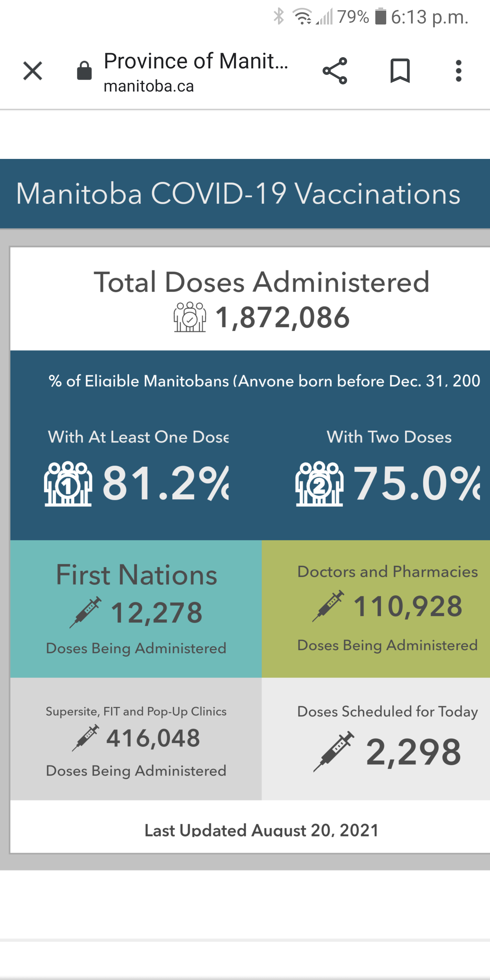
Task: Open the three-dot overflow menu
Action: point(458,71)
